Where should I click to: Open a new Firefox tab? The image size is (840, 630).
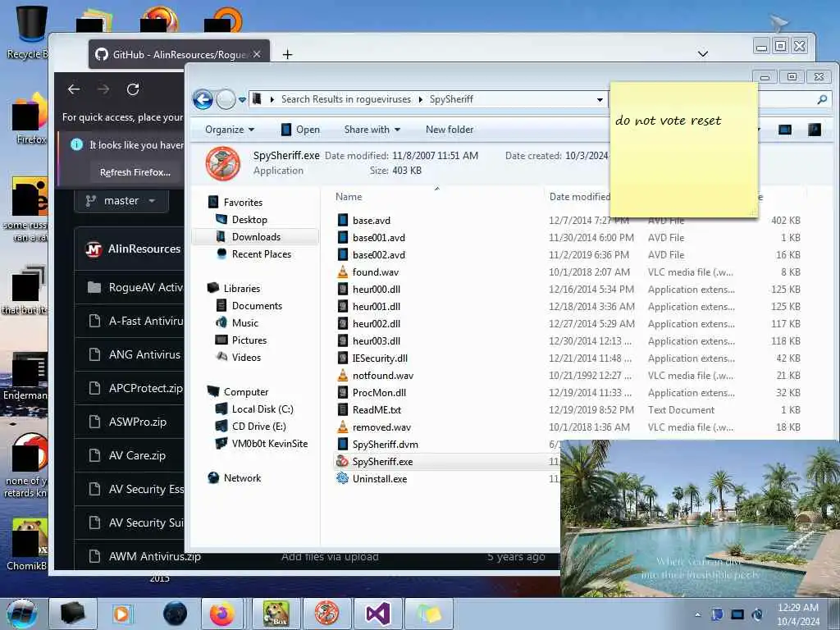287,54
